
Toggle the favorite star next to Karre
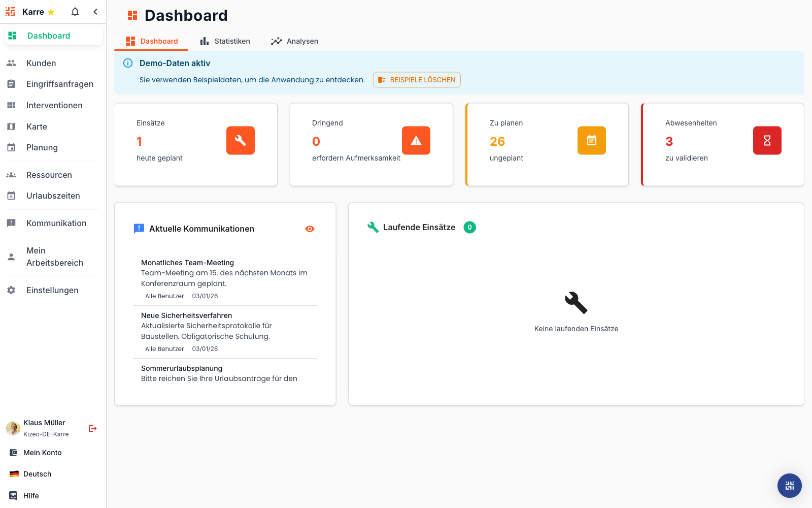coord(50,11)
